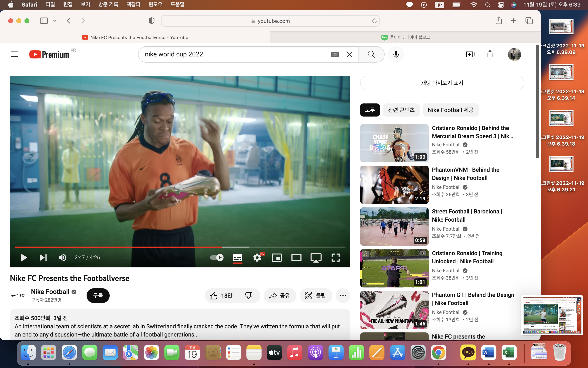Reload the page
Screen dimensions: 588x368
point(374,21)
